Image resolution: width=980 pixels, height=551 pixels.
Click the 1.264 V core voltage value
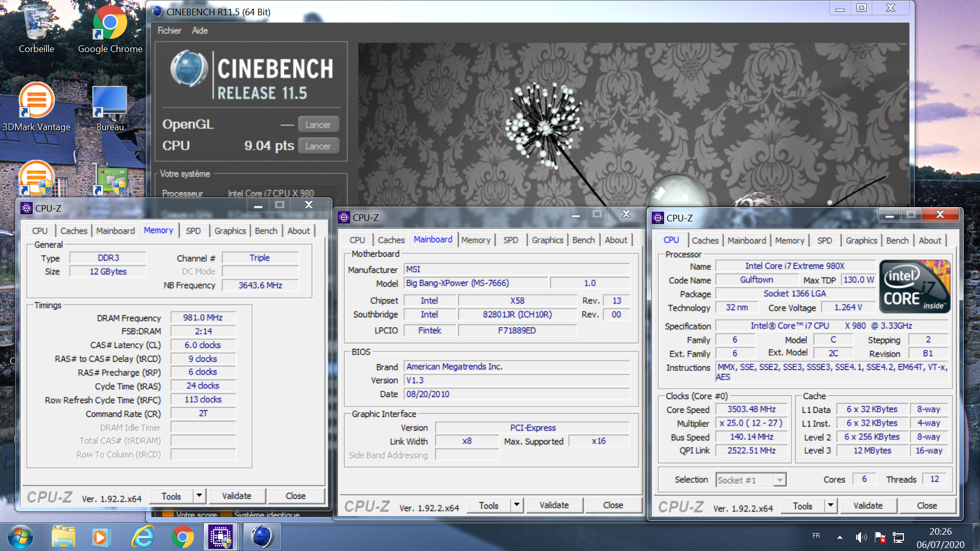pyautogui.click(x=848, y=307)
